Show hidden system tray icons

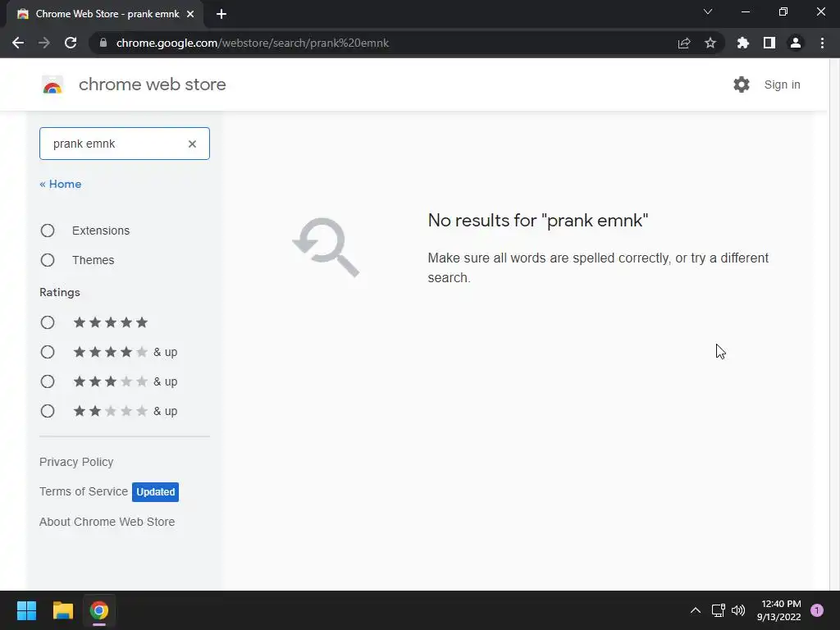696,610
